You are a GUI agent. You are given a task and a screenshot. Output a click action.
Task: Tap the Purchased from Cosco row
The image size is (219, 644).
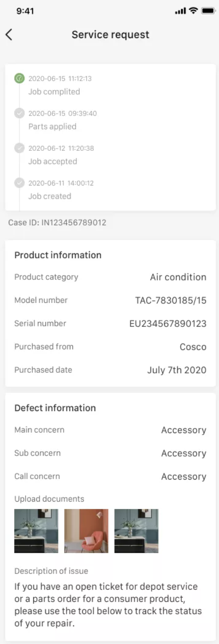(x=110, y=346)
